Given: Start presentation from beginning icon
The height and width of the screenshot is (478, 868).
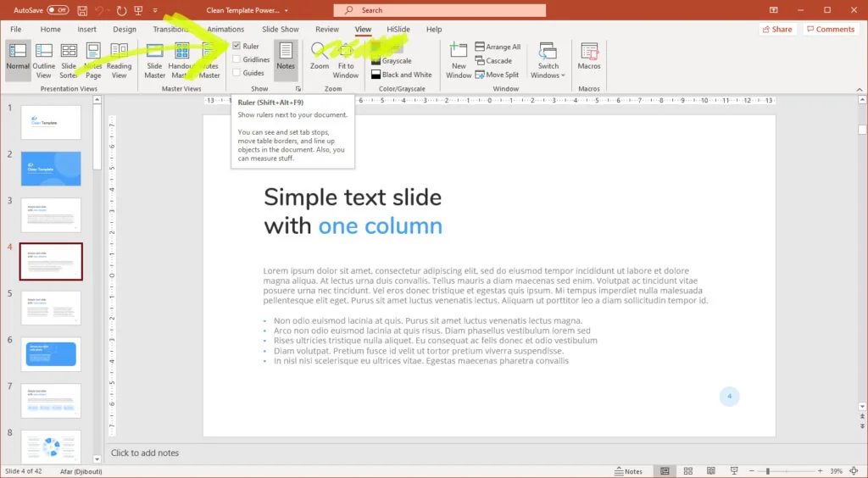Looking at the screenshot, I should click(138, 10).
